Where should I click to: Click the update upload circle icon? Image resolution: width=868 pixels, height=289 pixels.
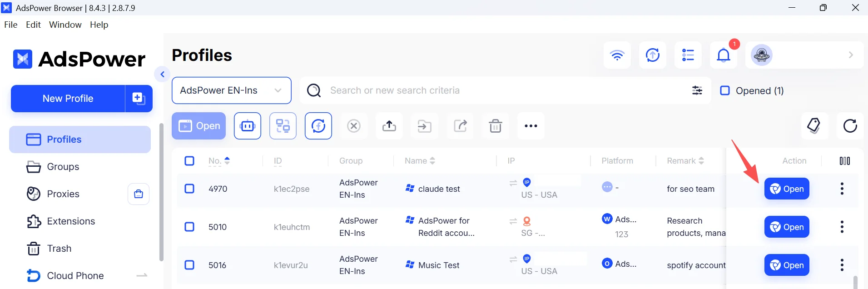click(x=653, y=55)
